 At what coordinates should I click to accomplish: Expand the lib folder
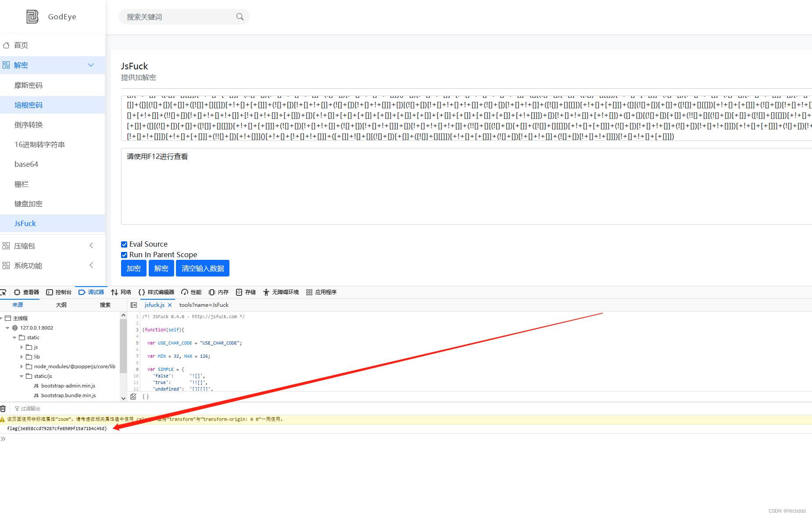(x=21, y=357)
